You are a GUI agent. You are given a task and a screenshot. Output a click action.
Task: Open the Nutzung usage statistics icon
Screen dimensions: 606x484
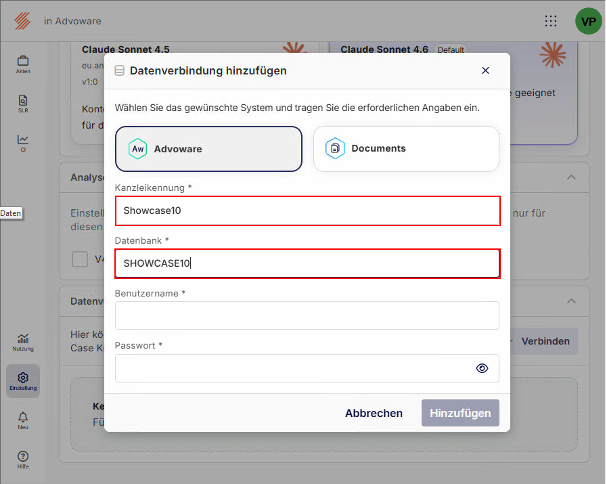pos(23,342)
